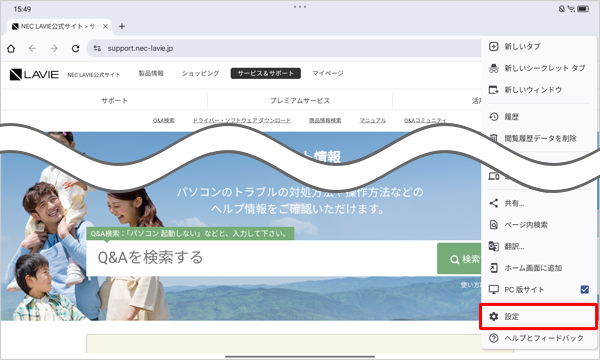Click the green 検索 button
The image size is (600, 360).
(x=459, y=259)
